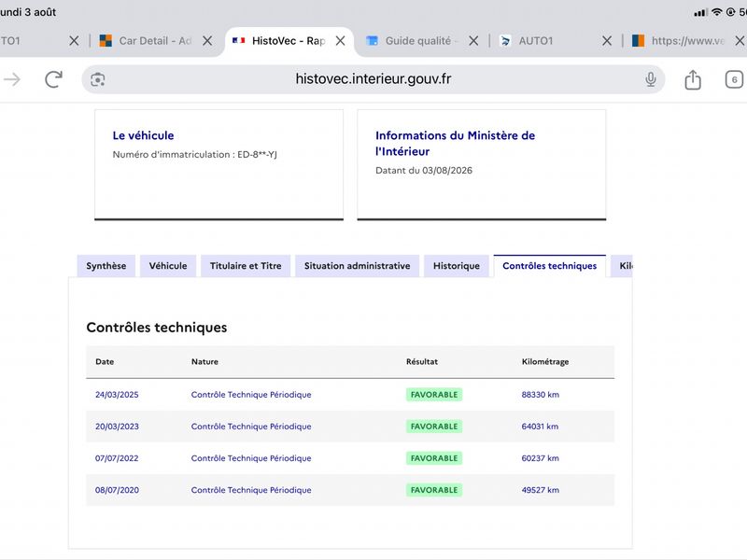Tap the Wi-Fi status icon
747x560 pixels.
coord(716,12)
